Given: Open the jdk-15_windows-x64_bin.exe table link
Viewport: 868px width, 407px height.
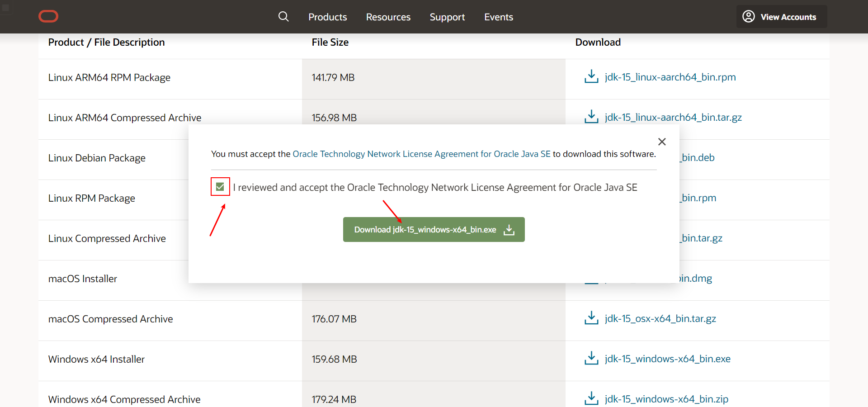Looking at the screenshot, I should pyautogui.click(x=668, y=359).
